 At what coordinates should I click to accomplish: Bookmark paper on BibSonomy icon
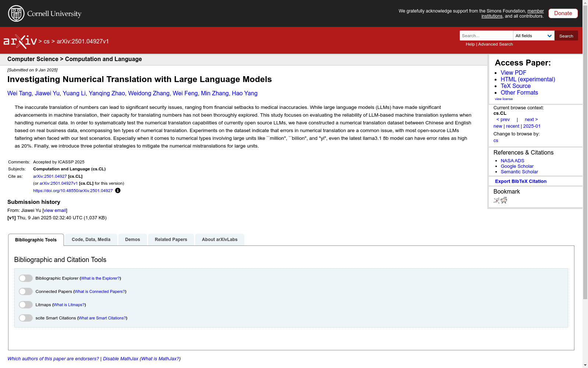(496, 200)
